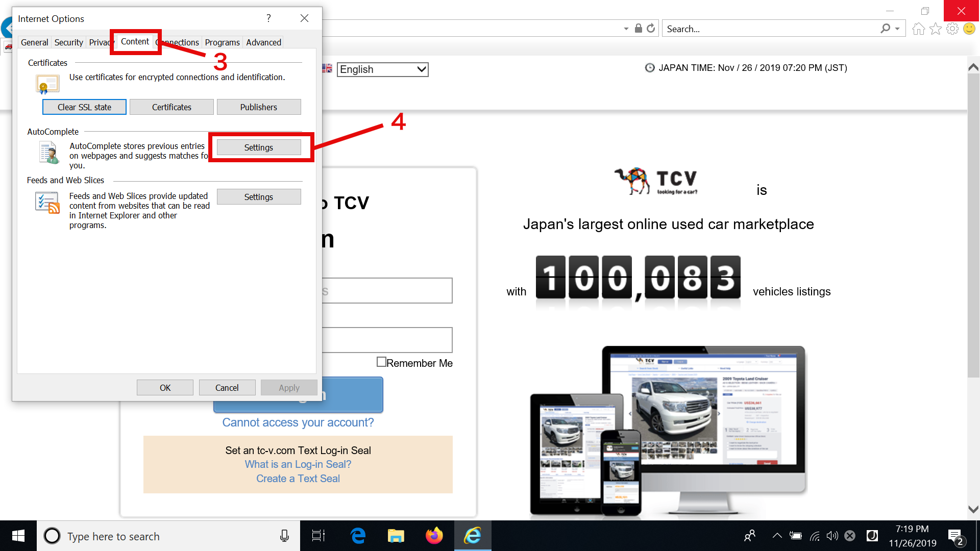Open IE Tools gear icon
This screenshot has width=980, height=551.
click(952, 29)
